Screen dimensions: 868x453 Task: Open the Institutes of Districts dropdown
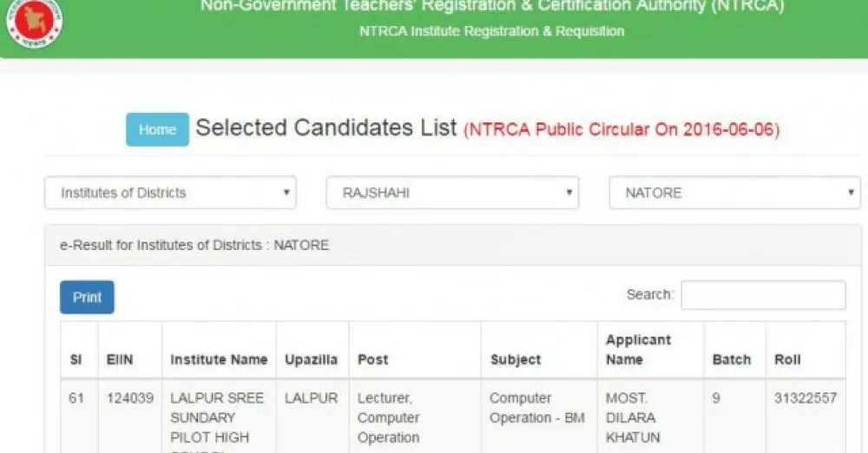click(x=170, y=193)
